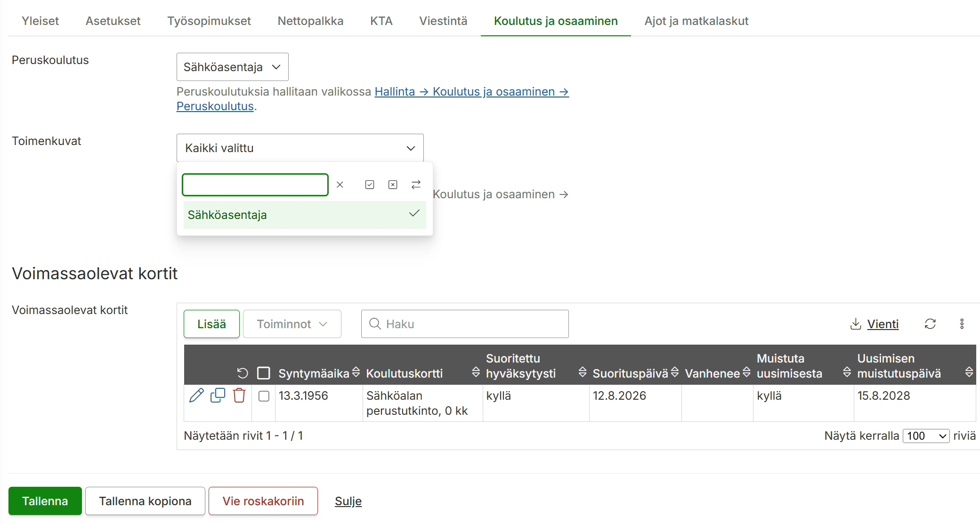This screenshot has width=980, height=524.
Task: Click the select-all icon in dropdown filter
Action: (370, 185)
